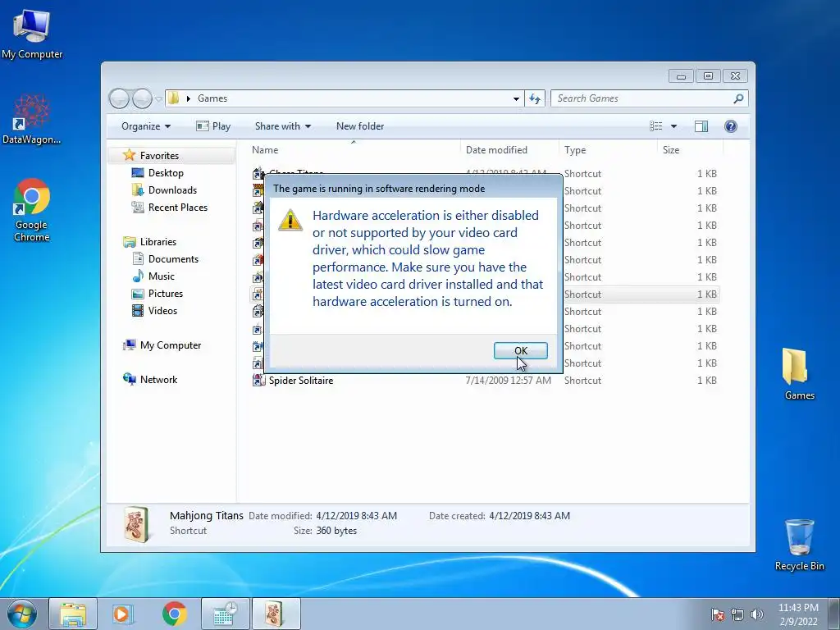This screenshot has height=630, width=840.
Task: Click Spider Solitaire's 7/14/2009 date cell
Action: tap(508, 381)
